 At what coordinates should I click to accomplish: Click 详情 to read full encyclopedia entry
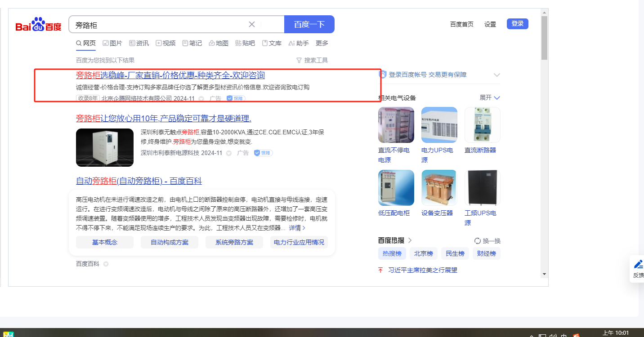[297, 228]
